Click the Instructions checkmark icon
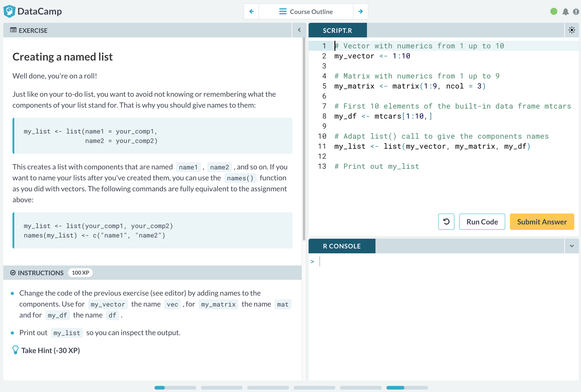Viewport: 581px width, 392px height. click(x=13, y=273)
